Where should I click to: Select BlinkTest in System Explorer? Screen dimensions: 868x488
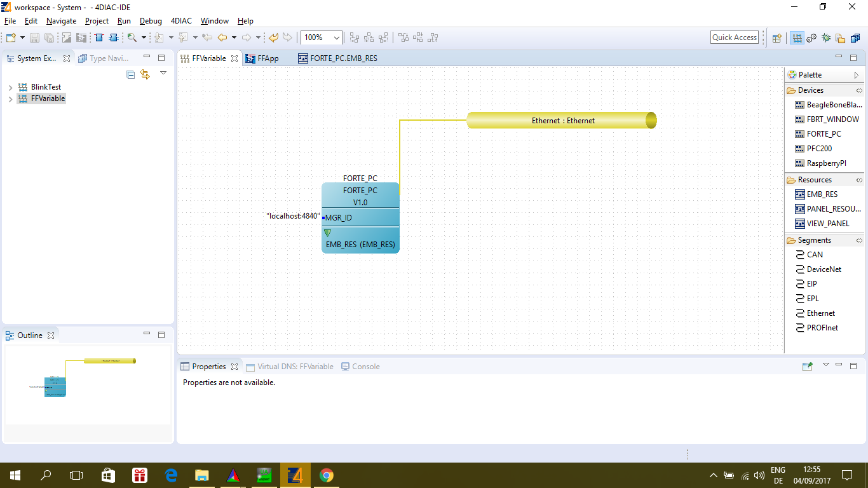(46, 87)
